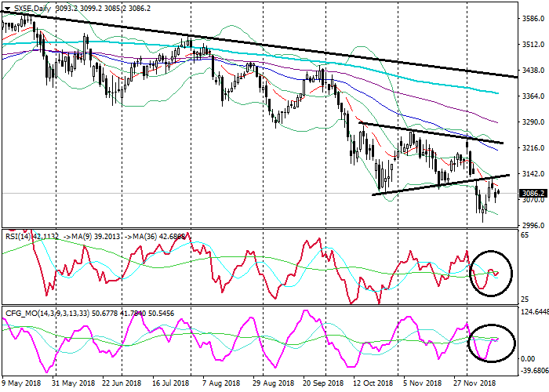Image resolution: width=549 pixels, height=392 pixels.
Task: Click the 29 Aug 2018 date label
Action: [271, 383]
